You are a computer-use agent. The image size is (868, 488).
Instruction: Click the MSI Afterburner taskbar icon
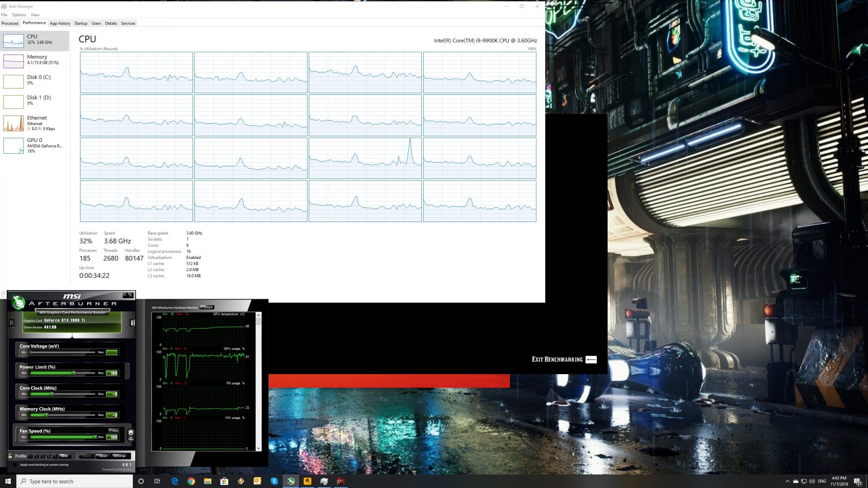click(x=291, y=481)
